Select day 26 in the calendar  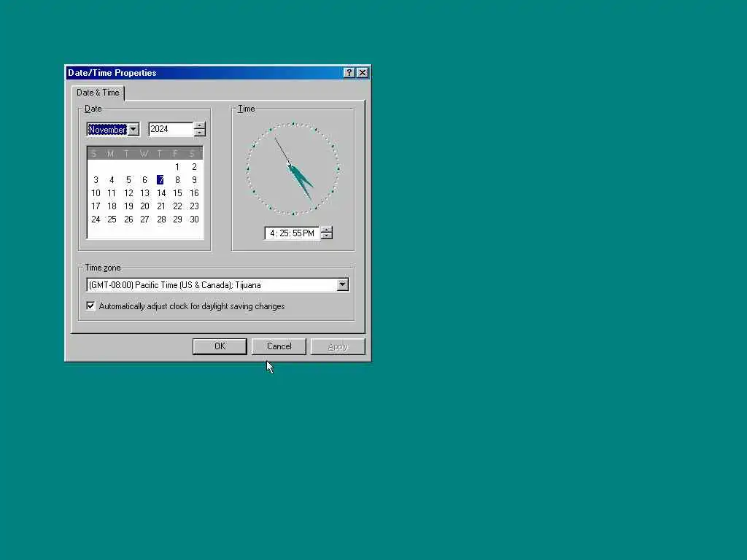click(128, 219)
